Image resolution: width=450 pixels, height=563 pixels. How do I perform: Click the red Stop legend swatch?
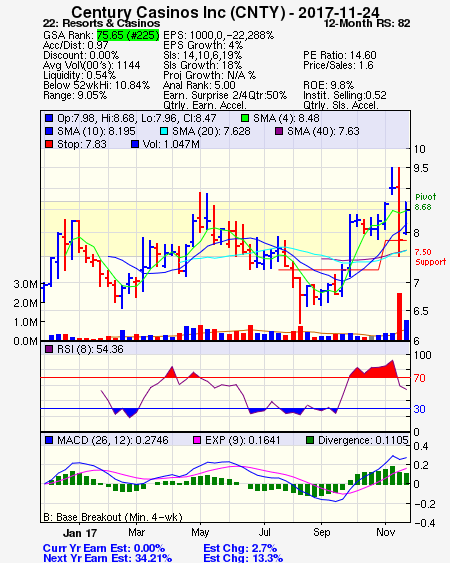49,144
